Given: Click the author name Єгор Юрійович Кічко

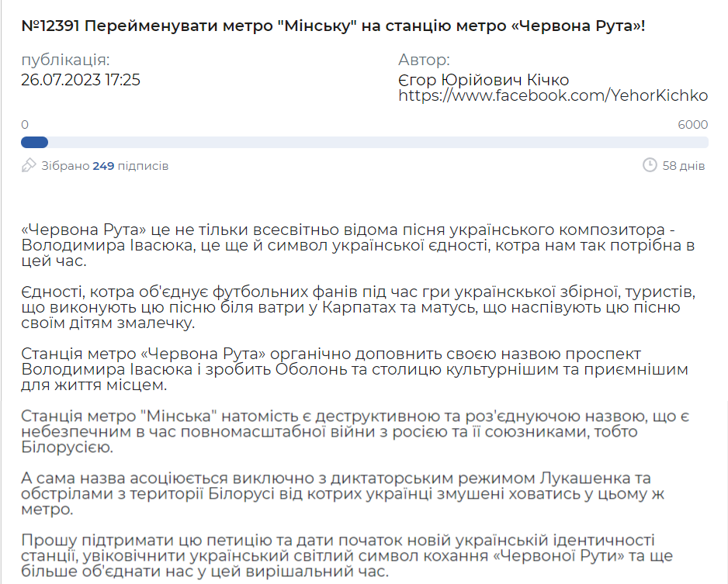Looking at the screenshot, I should 484,81.
